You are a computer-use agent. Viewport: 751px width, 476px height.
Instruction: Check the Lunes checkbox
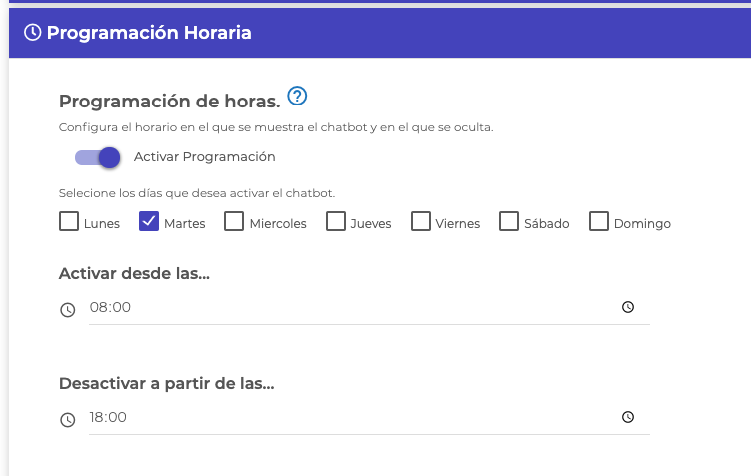click(x=69, y=221)
